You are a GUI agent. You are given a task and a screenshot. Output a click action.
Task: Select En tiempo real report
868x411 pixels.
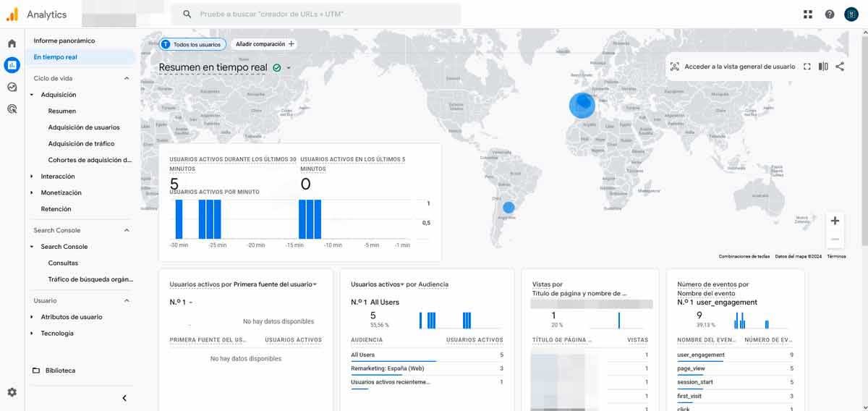point(56,57)
